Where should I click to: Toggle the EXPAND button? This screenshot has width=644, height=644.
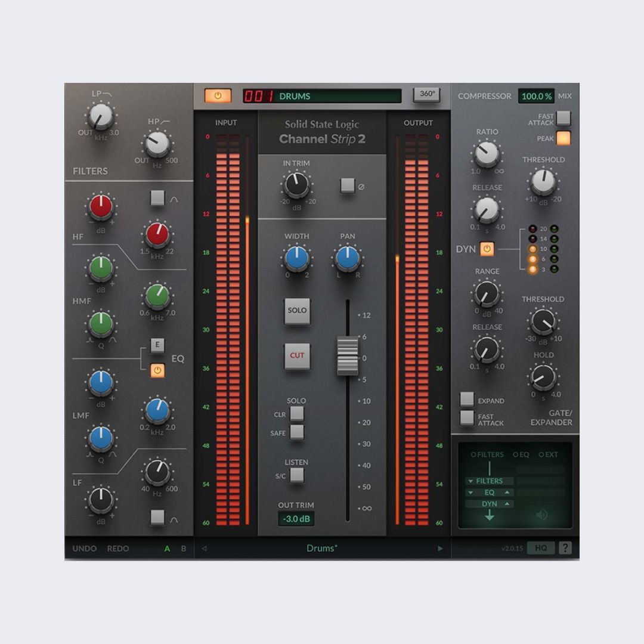(466, 399)
